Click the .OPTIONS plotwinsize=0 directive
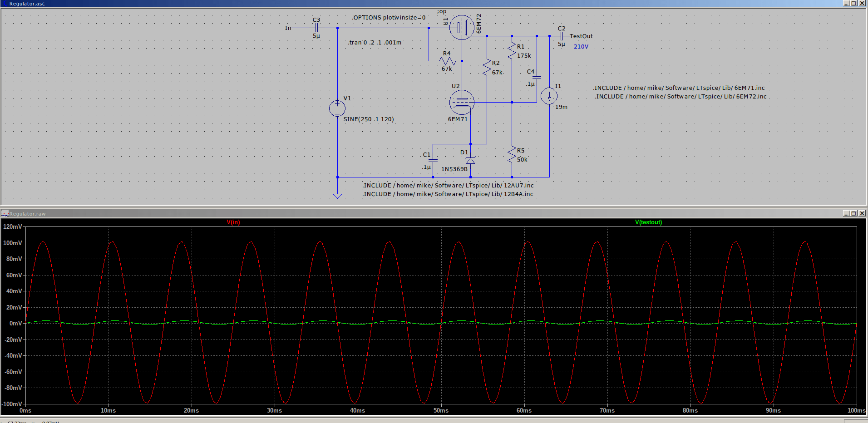868x423 pixels. click(x=389, y=18)
